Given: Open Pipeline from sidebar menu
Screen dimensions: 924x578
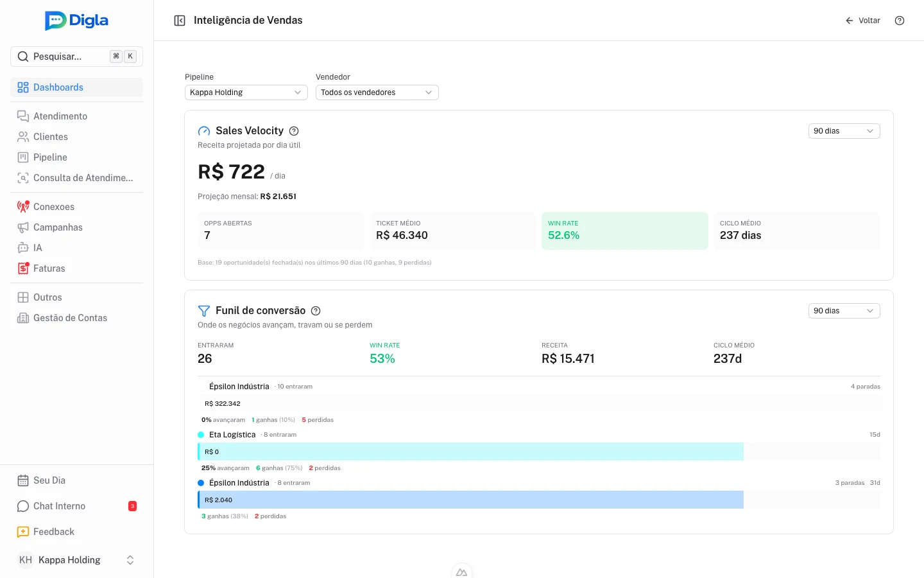Looking at the screenshot, I should click(x=76, y=157).
